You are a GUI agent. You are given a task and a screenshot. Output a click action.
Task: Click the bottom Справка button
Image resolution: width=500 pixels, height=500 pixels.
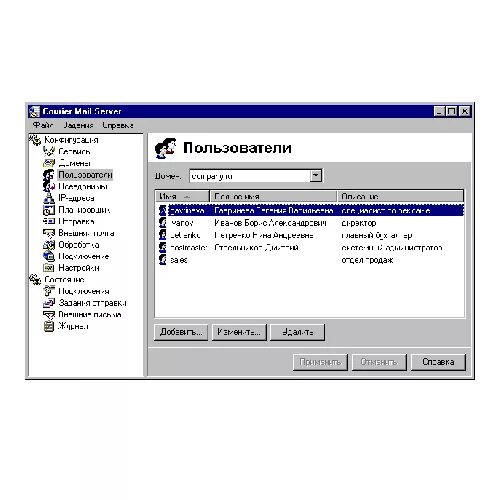point(438,362)
